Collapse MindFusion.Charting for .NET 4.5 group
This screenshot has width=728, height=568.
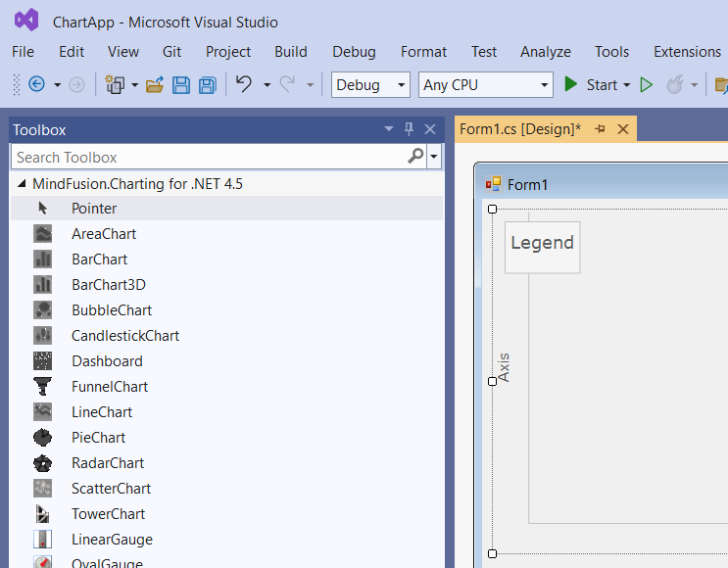click(x=22, y=184)
